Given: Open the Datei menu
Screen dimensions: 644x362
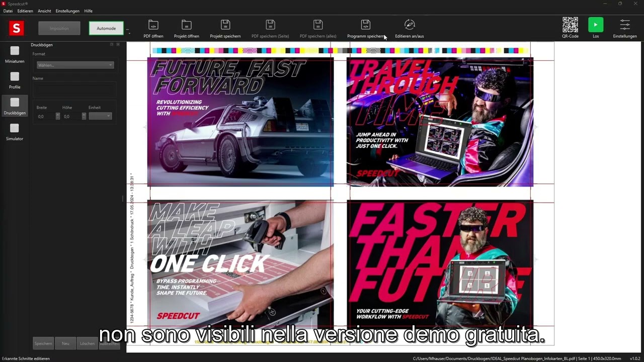Looking at the screenshot, I should (8, 11).
